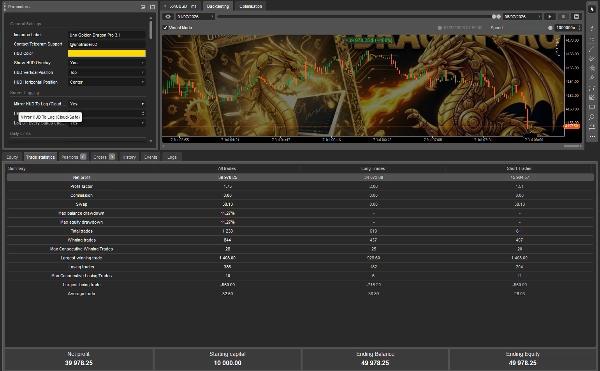600x371 pixels.
Task: Adjust the visual mode speed stepper arrows
Action: (x=579, y=28)
